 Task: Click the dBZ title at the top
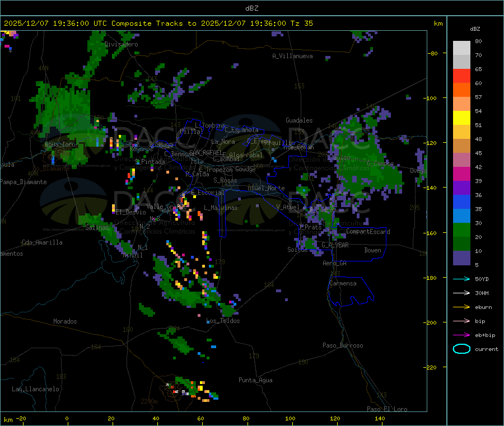click(x=251, y=8)
